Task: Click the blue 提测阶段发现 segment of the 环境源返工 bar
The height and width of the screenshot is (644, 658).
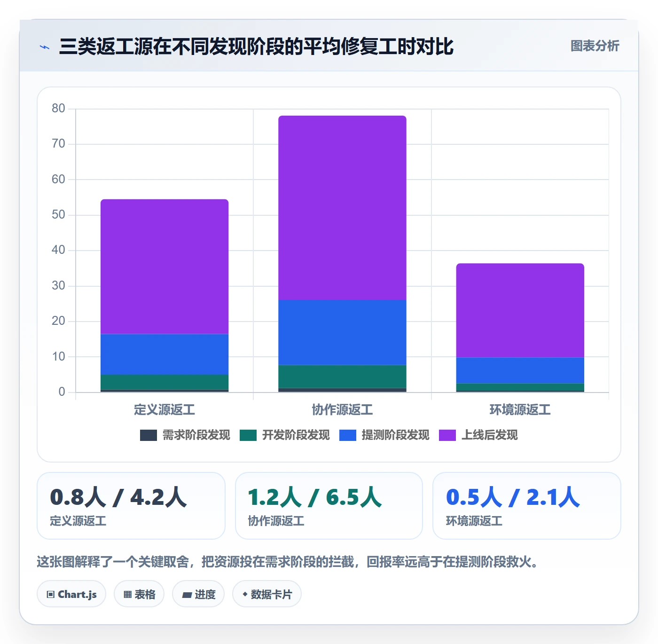Action: (x=520, y=370)
